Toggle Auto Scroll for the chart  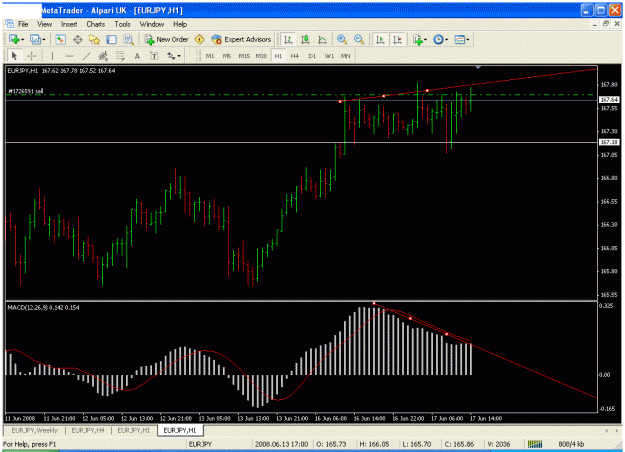pyautogui.click(x=380, y=39)
